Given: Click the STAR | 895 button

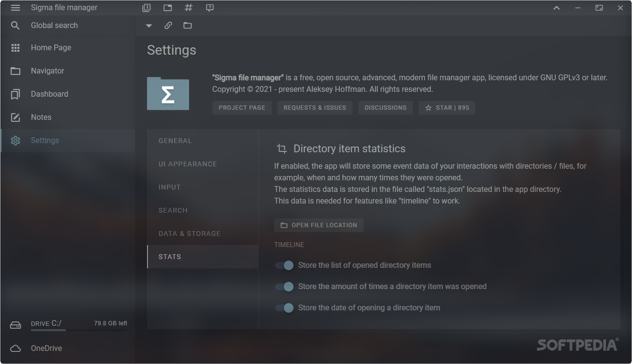Looking at the screenshot, I should (x=447, y=108).
